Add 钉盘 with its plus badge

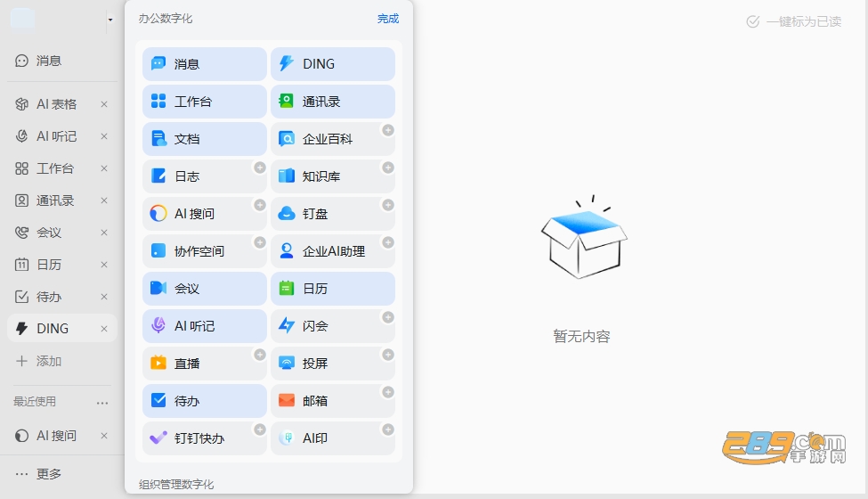388,205
